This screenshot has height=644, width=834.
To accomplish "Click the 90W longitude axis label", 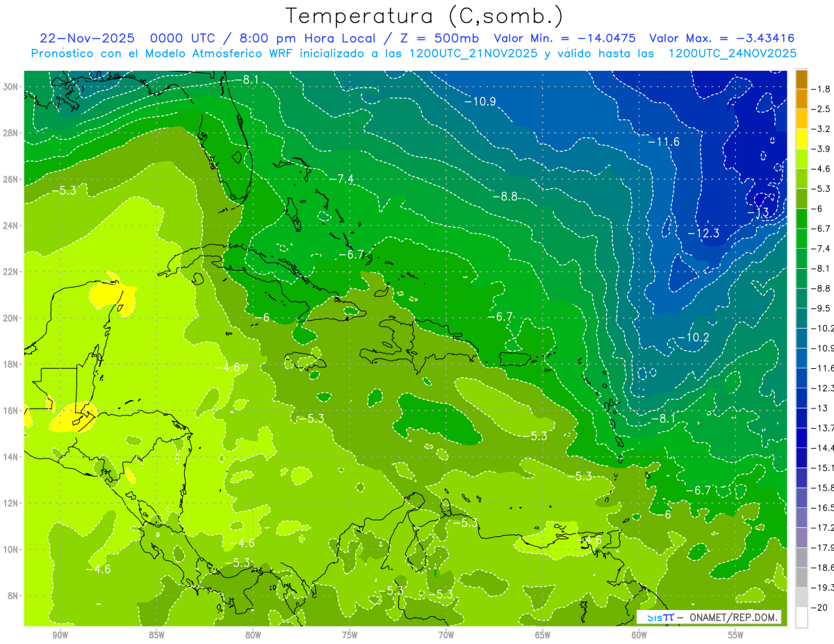I will coord(60,635).
